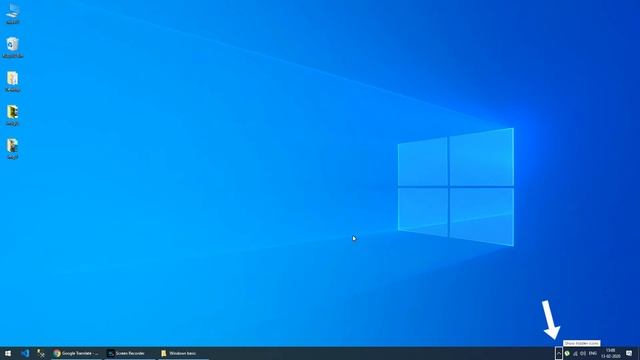Switch to Google Translate Chrome window

pos(76,353)
